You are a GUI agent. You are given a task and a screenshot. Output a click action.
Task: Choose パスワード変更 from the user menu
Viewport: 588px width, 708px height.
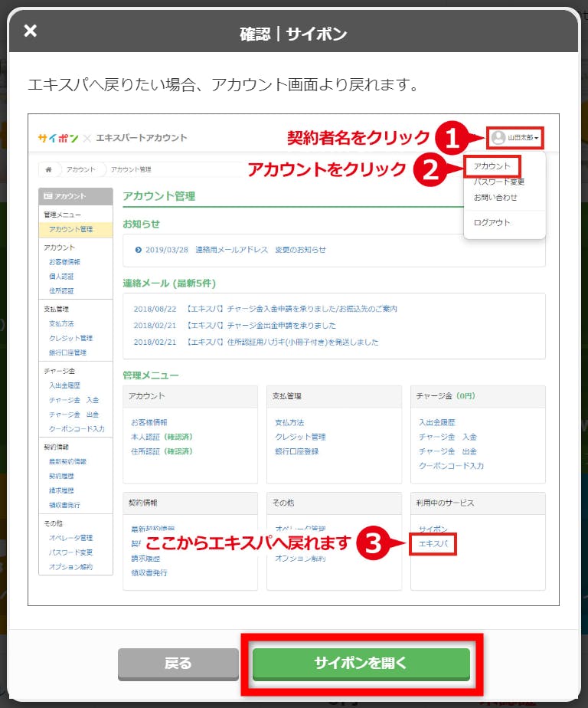pos(498,182)
